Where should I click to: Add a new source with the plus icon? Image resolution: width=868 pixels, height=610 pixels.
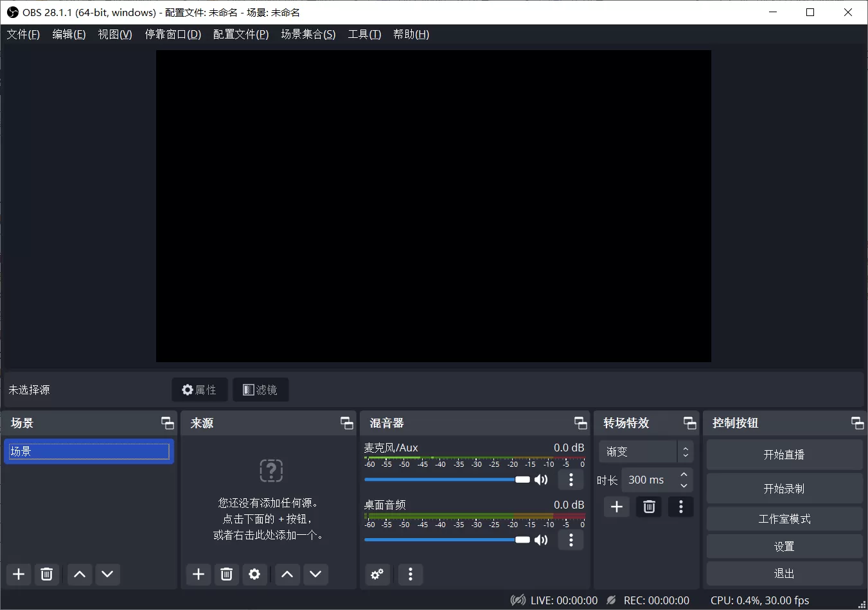[198, 574]
